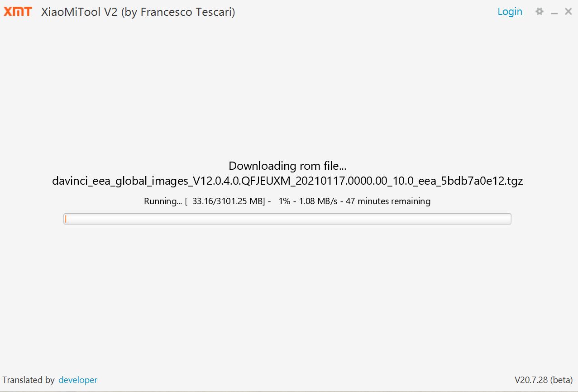Open the Login link
578x392 pixels.
point(510,12)
